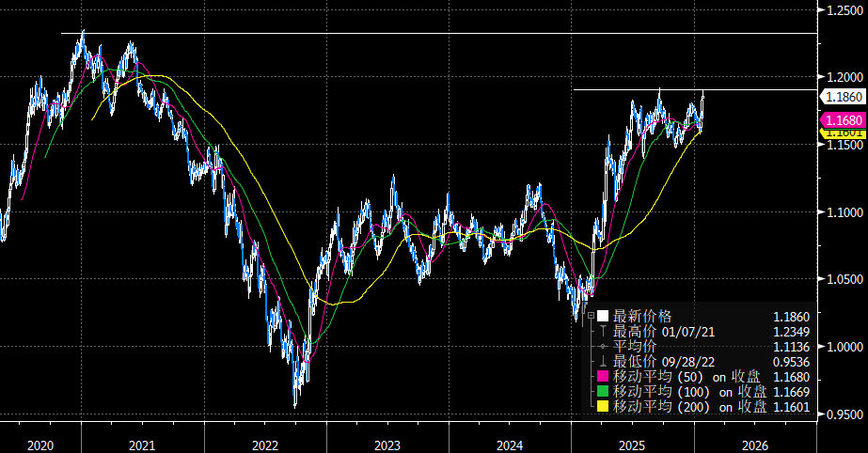Image resolution: width=868 pixels, height=453 pixels.
Task: Click the 1.1500 label on price axis
Action: [844, 145]
